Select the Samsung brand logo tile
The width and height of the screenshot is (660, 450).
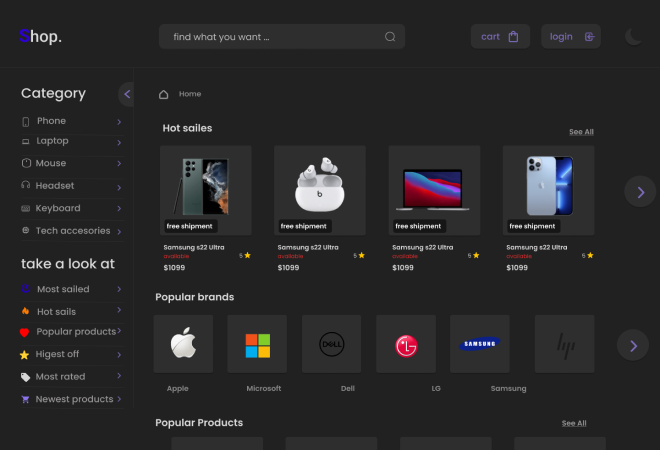(x=480, y=343)
